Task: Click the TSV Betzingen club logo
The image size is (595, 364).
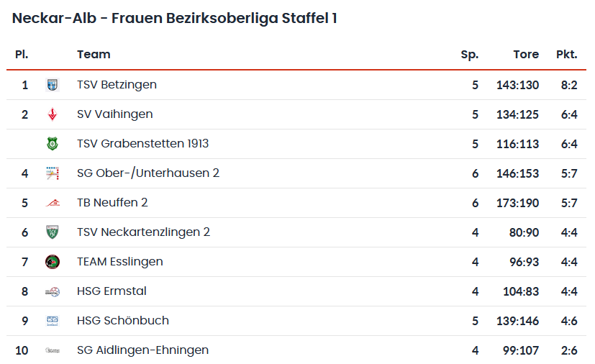Action: click(52, 85)
